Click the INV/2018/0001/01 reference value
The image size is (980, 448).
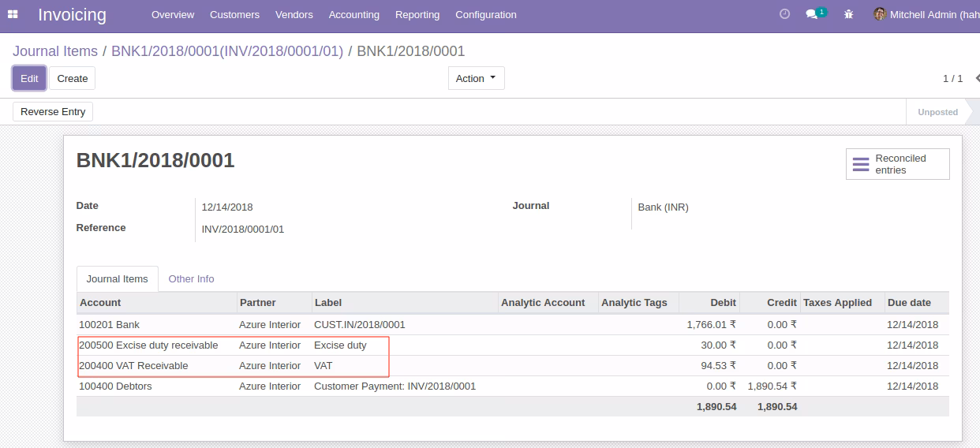point(243,230)
